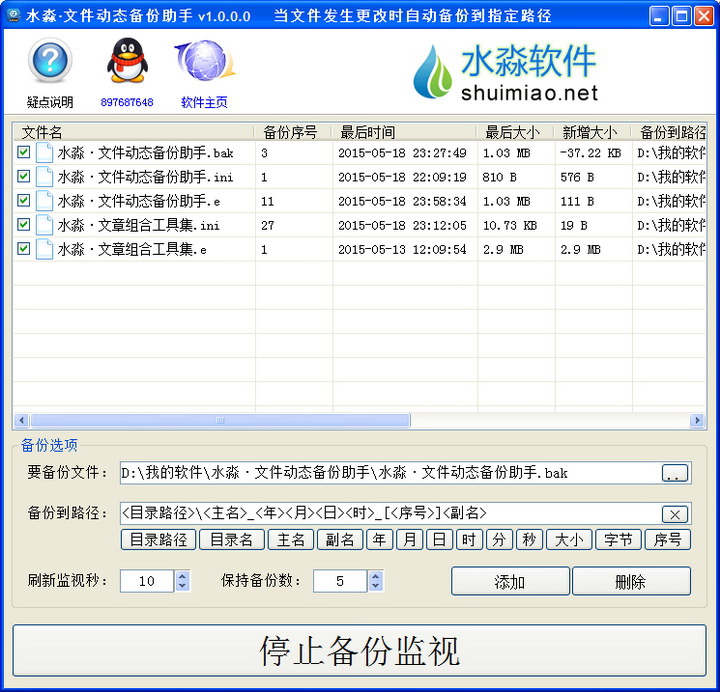Screen dimensions: 720x692
Task: Click the 刷新监视秒 number field
Action: click(147, 581)
